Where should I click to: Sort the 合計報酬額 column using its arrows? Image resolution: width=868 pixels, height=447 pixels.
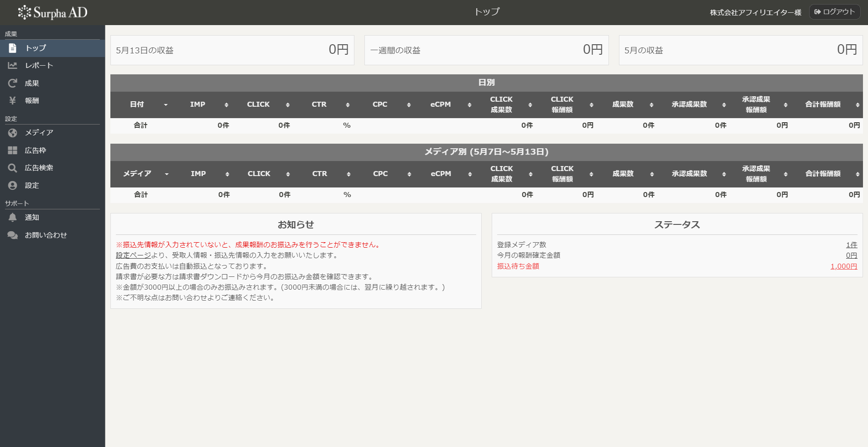pos(856,104)
